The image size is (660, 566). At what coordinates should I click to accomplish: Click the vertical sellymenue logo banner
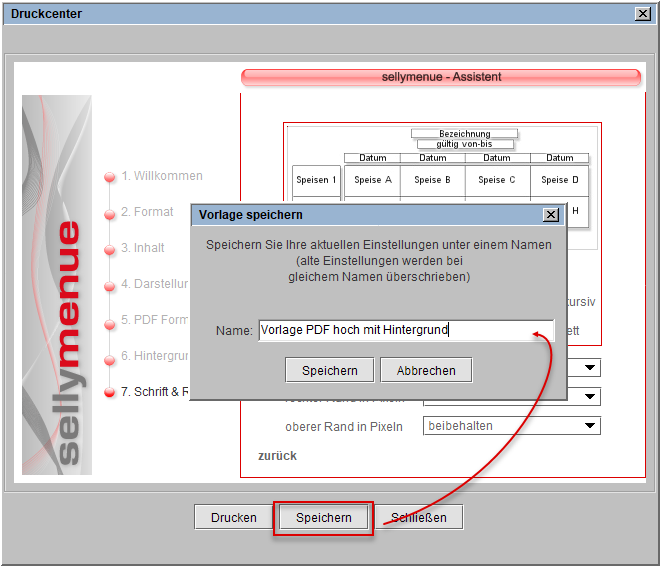click(57, 285)
